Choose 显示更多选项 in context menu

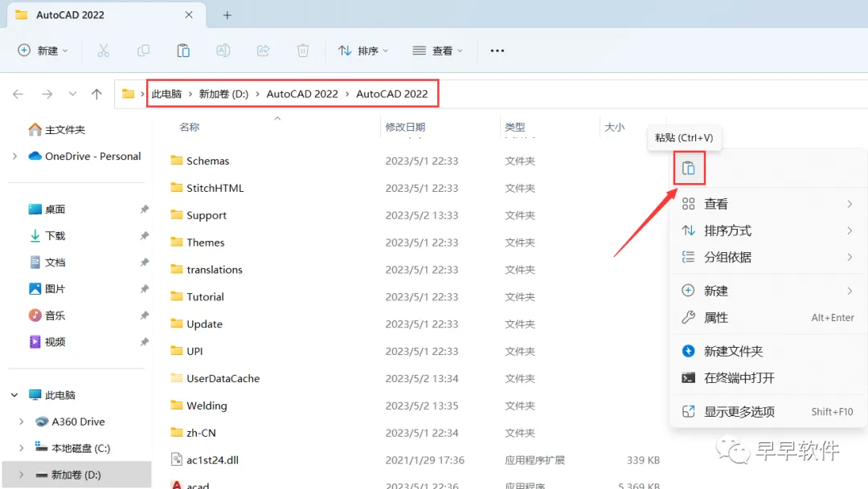(x=768, y=412)
